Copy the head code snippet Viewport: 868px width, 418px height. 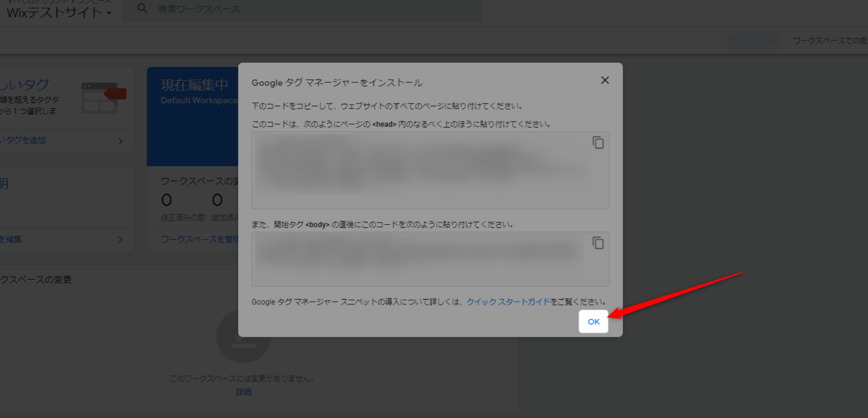pyautogui.click(x=598, y=142)
